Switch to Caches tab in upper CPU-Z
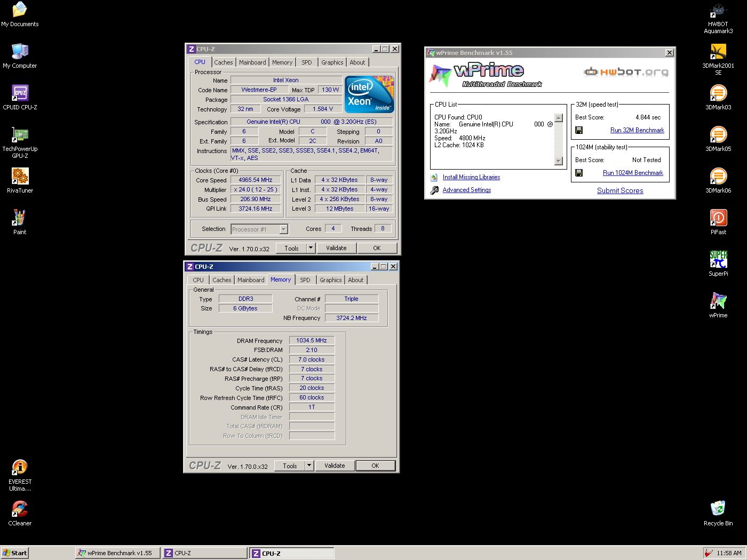The width and height of the screenshot is (747, 560). pyautogui.click(x=224, y=62)
